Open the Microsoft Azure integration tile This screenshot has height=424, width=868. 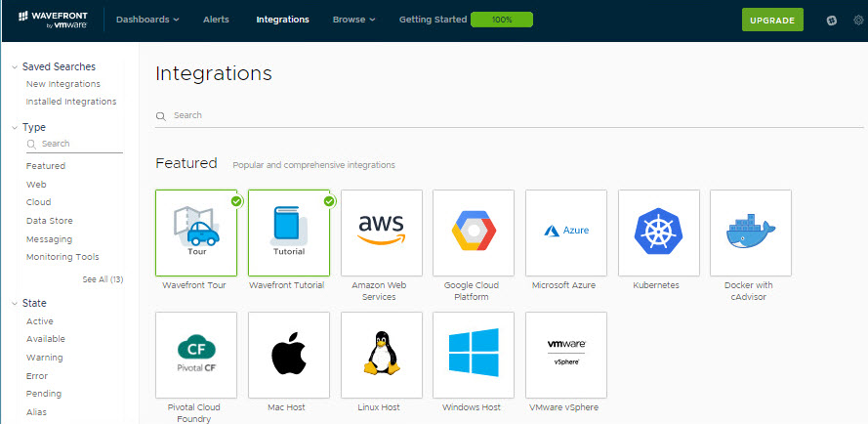click(x=566, y=231)
